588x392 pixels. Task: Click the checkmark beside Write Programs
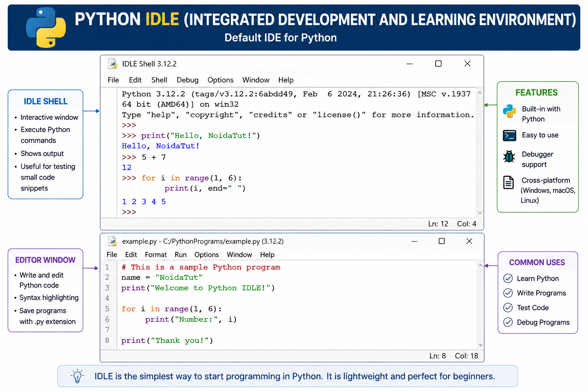pyautogui.click(x=508, y=293)
